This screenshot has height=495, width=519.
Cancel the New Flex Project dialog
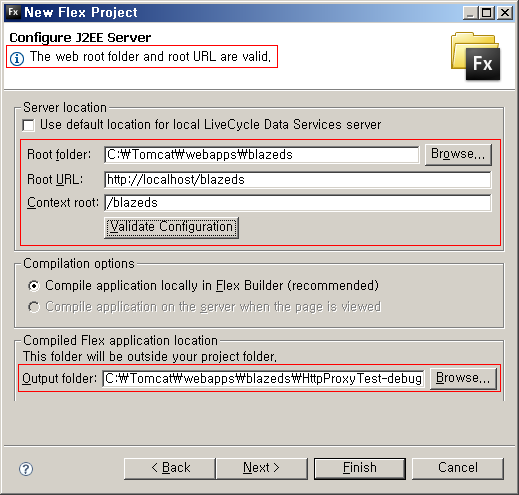pos(458,468)
